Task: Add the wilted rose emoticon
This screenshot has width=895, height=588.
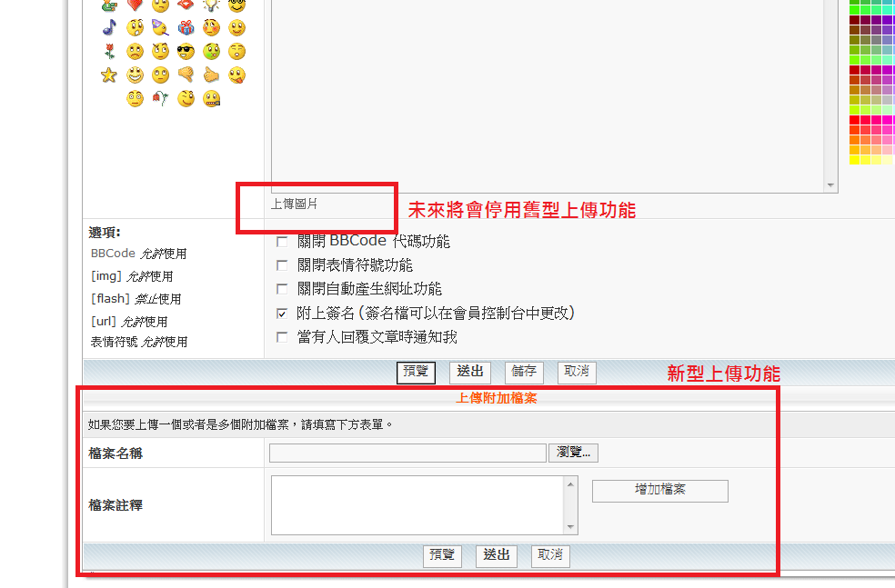Action: (160, 99)
